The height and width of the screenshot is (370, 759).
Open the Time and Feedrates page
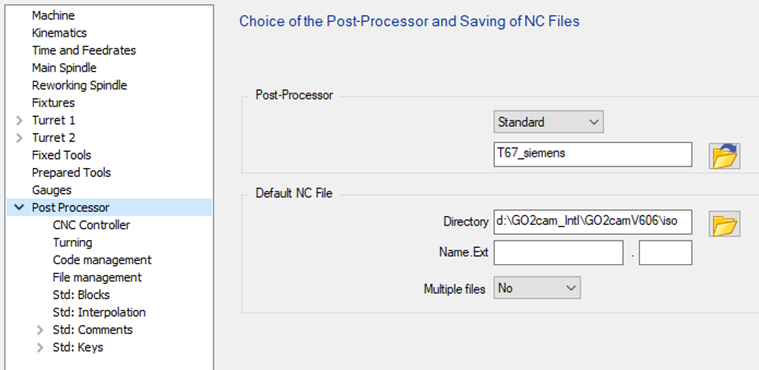[x=84, y=50]
